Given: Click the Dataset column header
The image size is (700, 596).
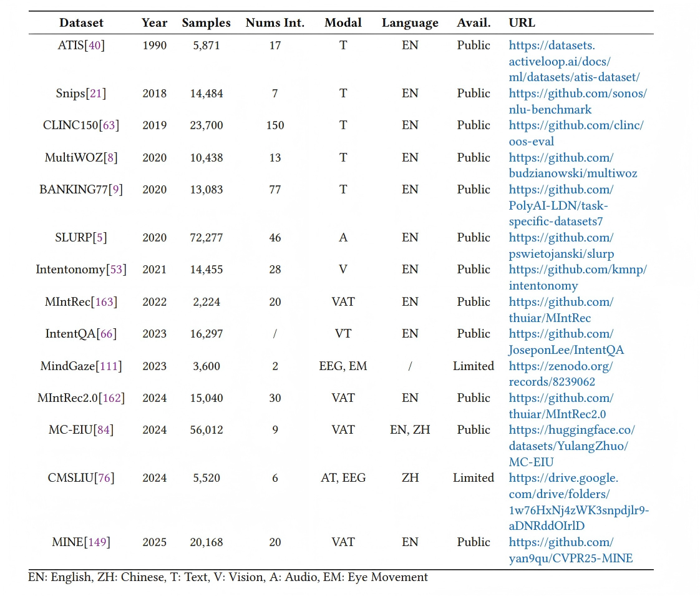Looking at the screenshot, I should (81, 22).
